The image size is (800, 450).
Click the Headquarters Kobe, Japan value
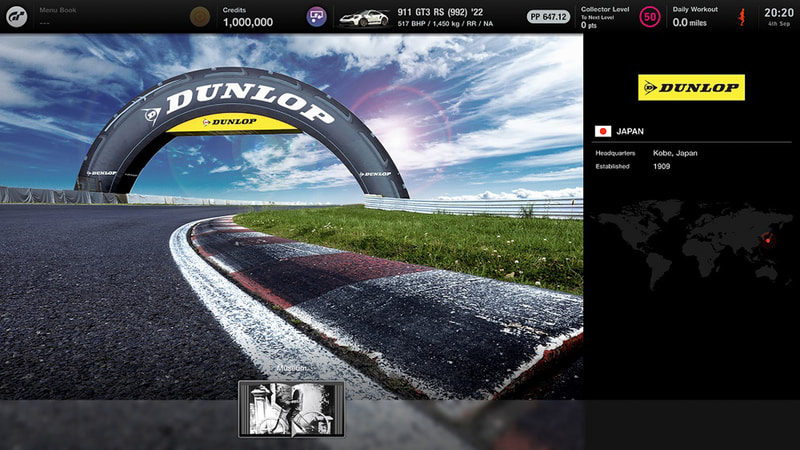(675, 153)
